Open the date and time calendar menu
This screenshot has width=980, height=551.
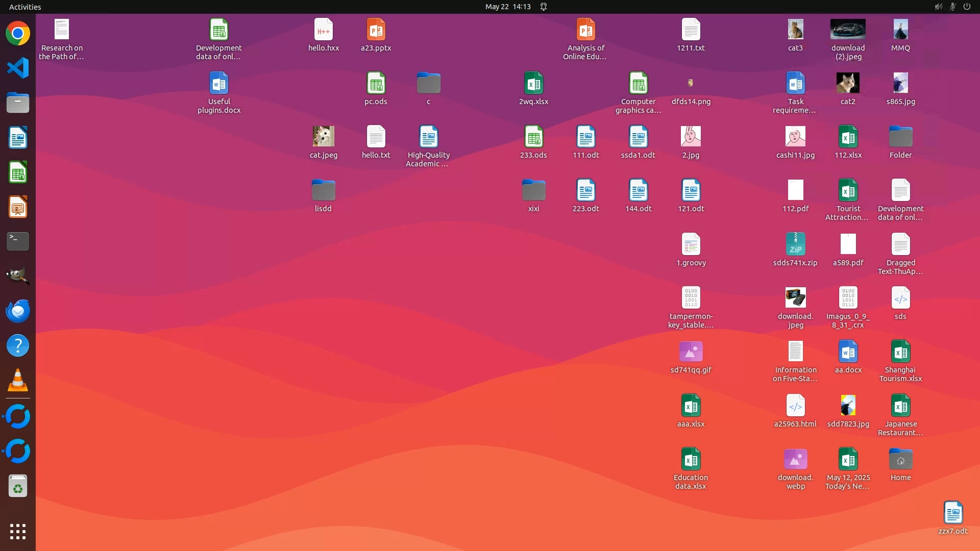click(507, 7)
